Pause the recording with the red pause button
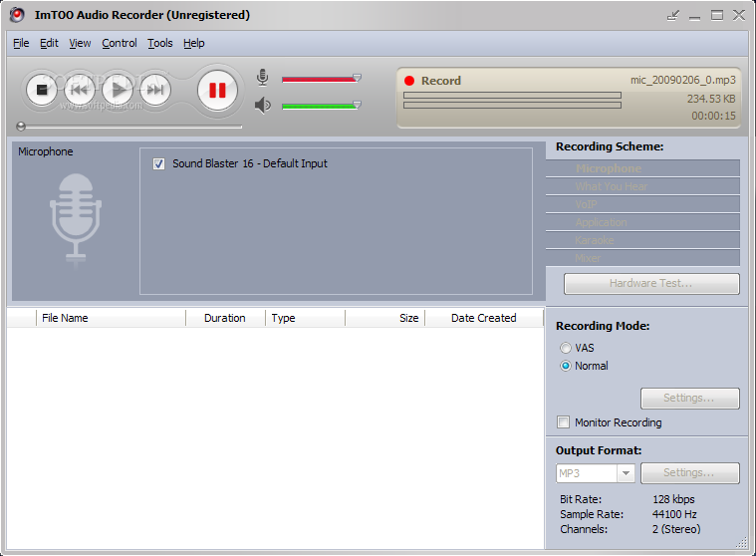 tap(217, 90)
